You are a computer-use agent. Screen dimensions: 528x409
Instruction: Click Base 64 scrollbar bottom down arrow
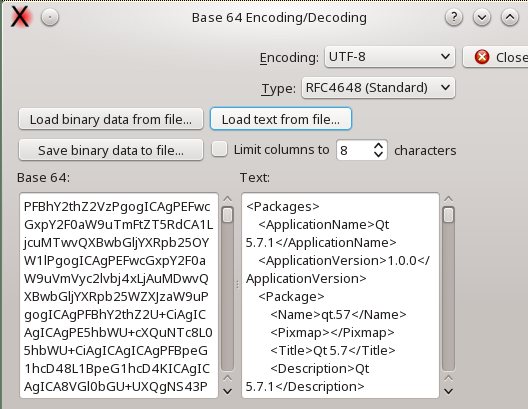coord(228,391)
